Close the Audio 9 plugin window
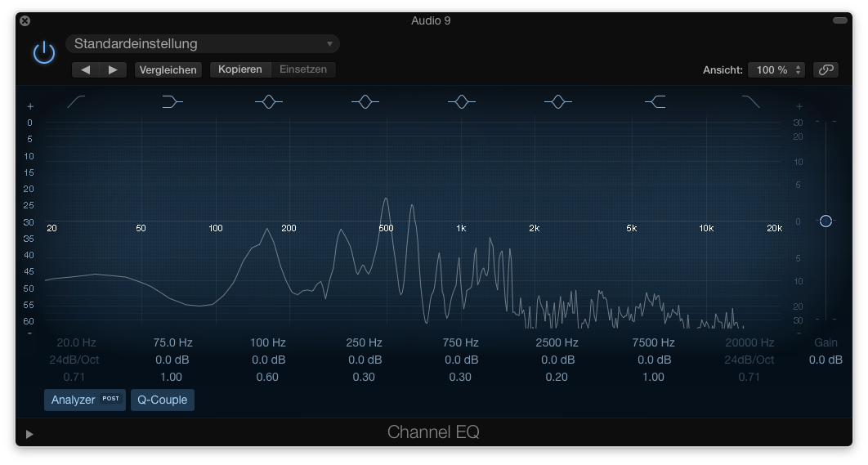The height and width of the screenshot is (465, 868). [25, 21]
